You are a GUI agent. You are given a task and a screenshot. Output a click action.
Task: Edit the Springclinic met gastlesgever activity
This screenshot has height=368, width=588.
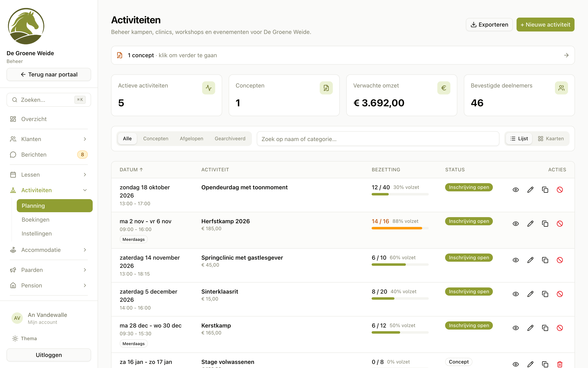click(530, 260)
